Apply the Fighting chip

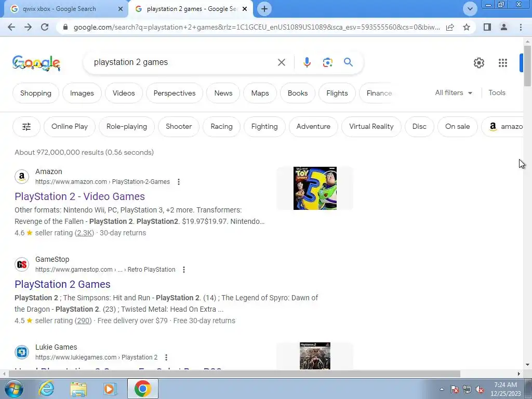[264, 127]
